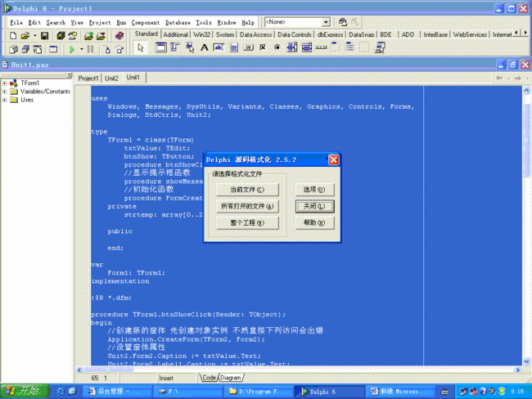This screenshot has height=399, width=532.
Task: Click the Save All toolbar icon
Action: (x=61, y=36)
